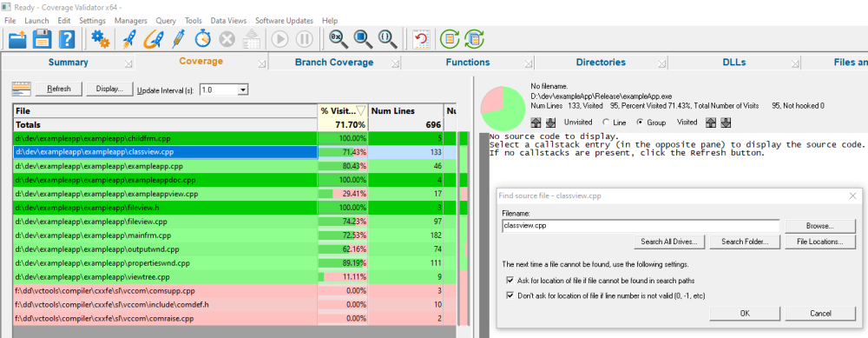Viewport: 868px width, 338px height.
Task: Select the Line radio button
Action: (x=605, y=123)
